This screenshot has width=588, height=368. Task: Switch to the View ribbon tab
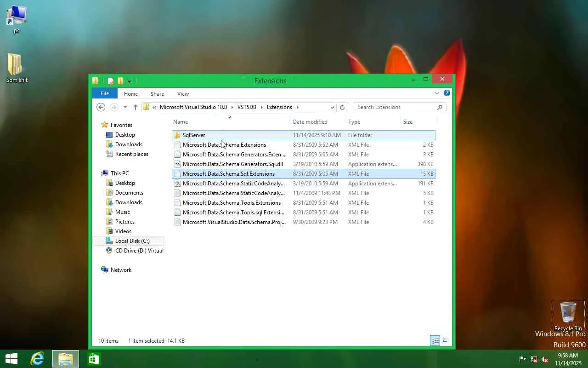tap(183, 94)
